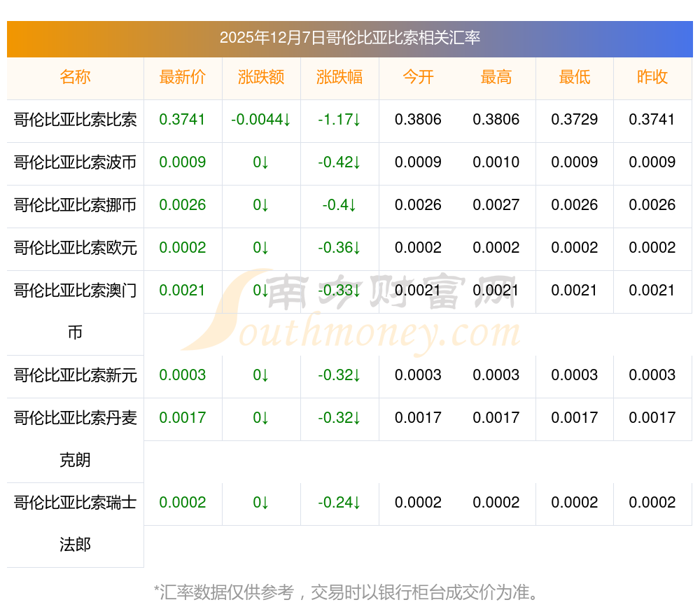This screenshot has width=700, height=614.
Task: Click the 0.0027 highest value
Action: click(x=496, y=205)
